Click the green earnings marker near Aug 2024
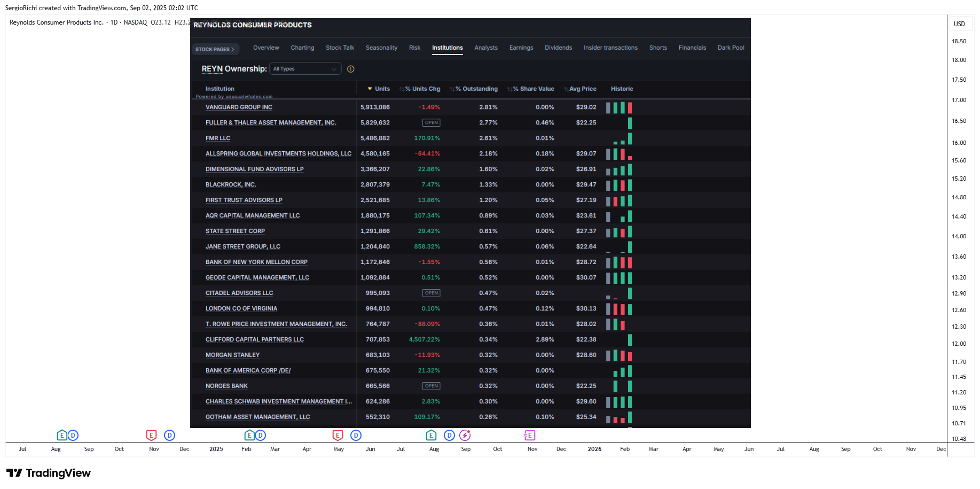This screenshot has height=489, width=980. pyautogui.click(x=62, y=435)
